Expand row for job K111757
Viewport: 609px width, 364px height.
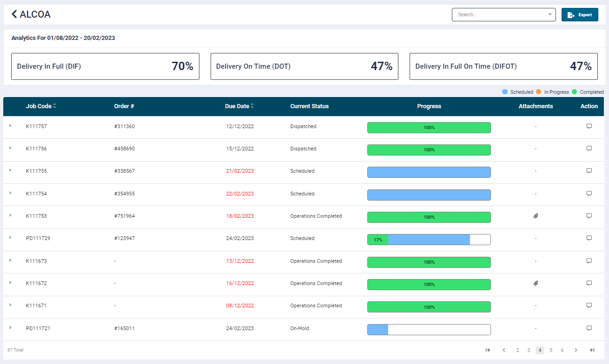(x=10, y=126)
